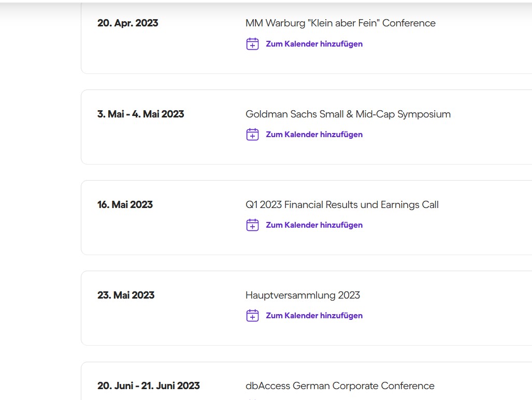Click calendar icon for Hauptversammlung 2023

click(252, 316)
